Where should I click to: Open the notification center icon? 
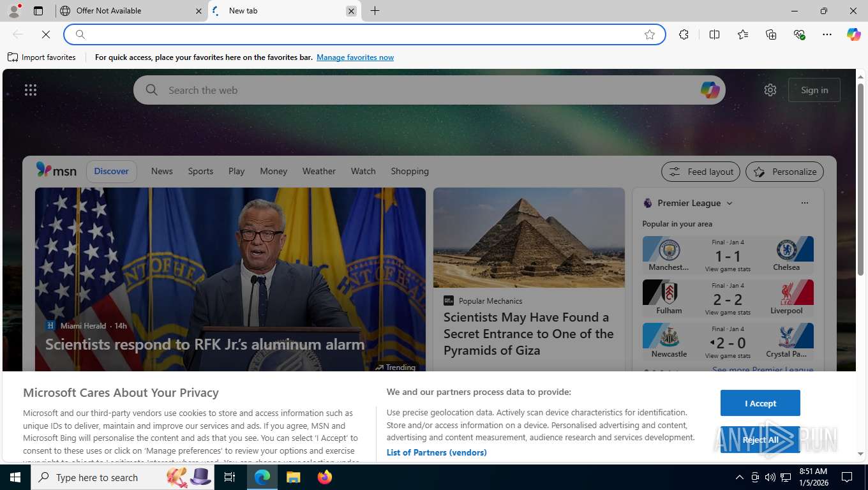point(847,477)
